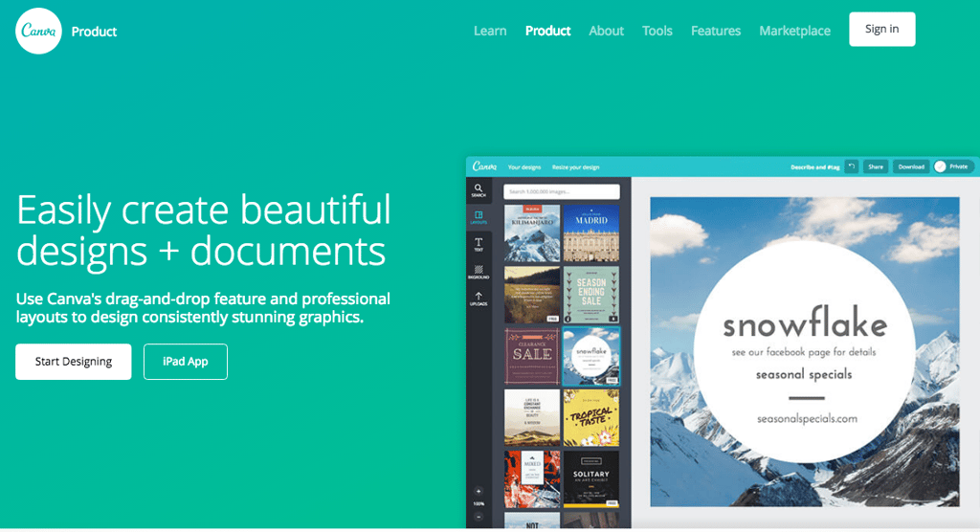Open the Marketplace navigation item
The height and width of the screenshot is (532, 980).
[x=794, y=31]
